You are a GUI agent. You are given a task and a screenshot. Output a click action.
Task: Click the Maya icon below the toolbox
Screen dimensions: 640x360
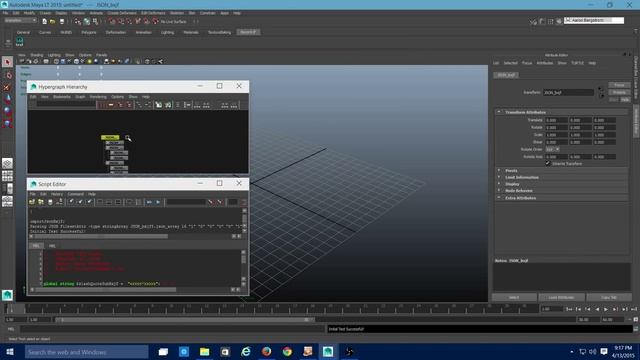tap(7, 295)
